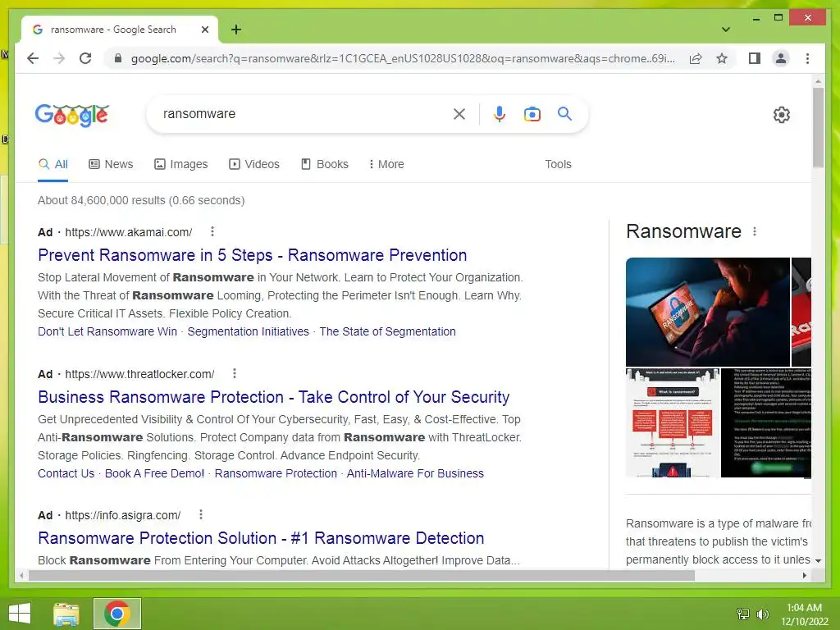Screen dimensions: 840x630
Task: Open the Windows Start menu
Action: pos(20,614)
